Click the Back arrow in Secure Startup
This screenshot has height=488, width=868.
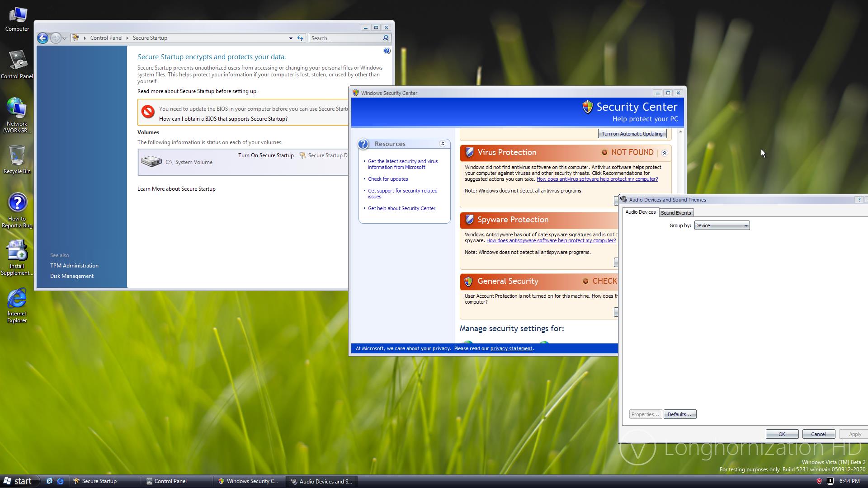click(x=42, y=38)
